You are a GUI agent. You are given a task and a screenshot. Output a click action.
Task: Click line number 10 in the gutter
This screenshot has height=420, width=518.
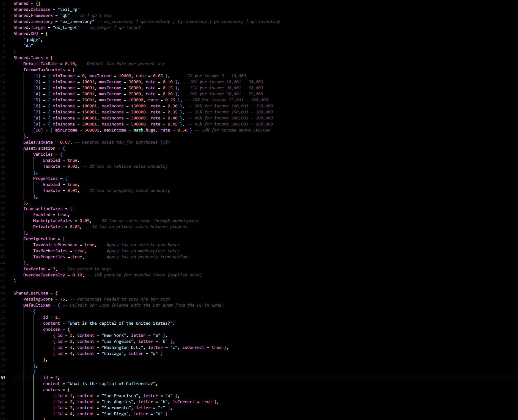coord(3,58)
